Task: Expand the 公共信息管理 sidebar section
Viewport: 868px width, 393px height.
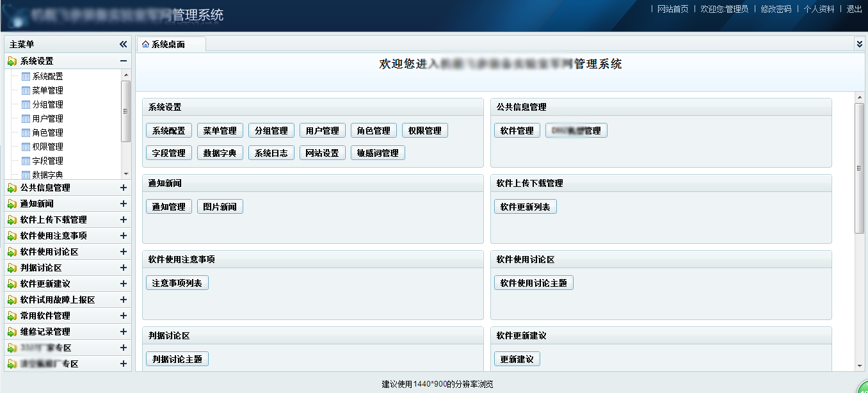Action: [124, 188]
